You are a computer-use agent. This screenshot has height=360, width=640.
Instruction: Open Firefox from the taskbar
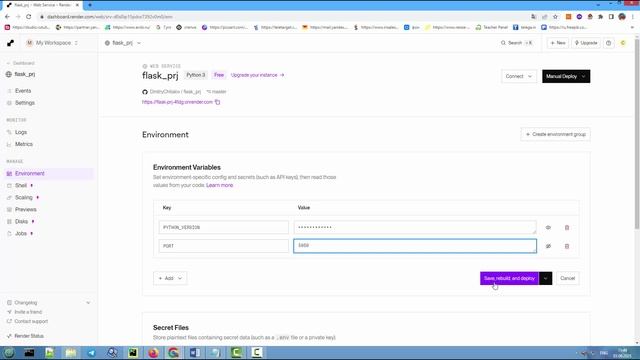coord(153,353)
